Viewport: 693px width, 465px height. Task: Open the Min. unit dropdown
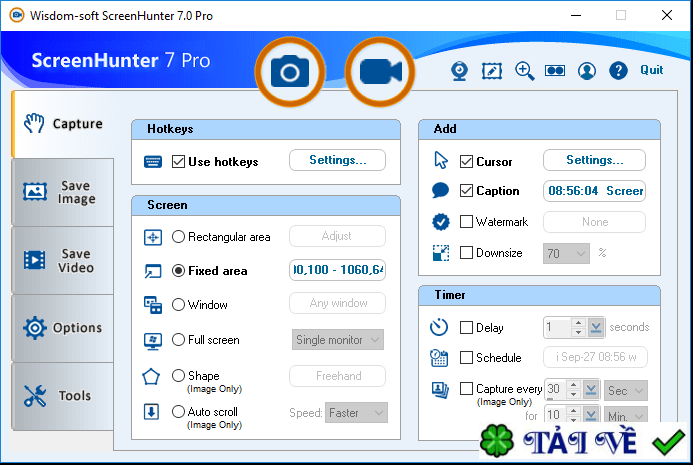tap(625, 415)
